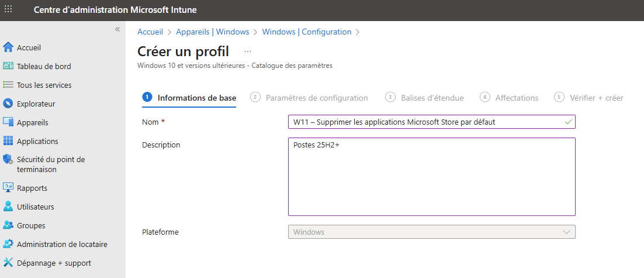Image resolution: width=644 pixels, height=278 pixels.
Task: Open the Plateforme Windows dropdown
Action: 432,232
